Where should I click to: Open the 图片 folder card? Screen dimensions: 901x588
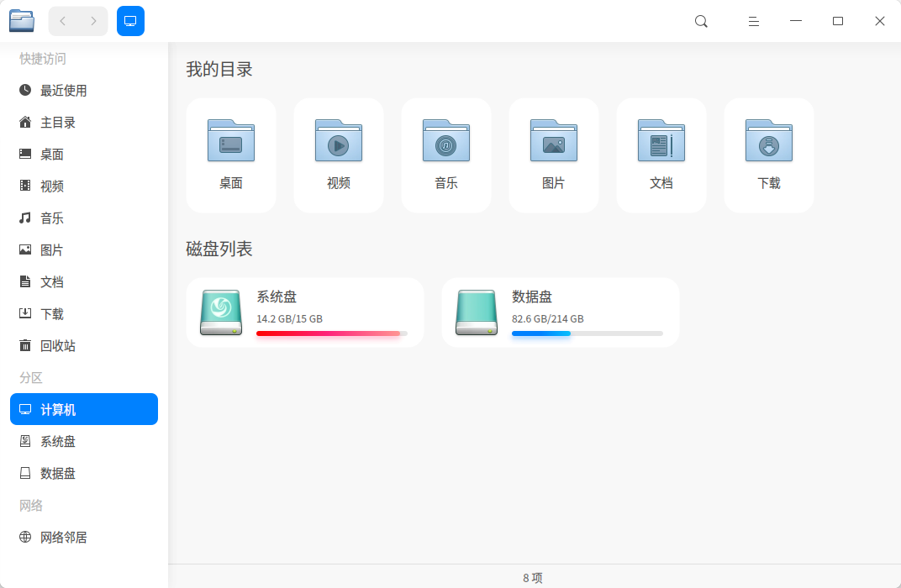tap(553, 155)
